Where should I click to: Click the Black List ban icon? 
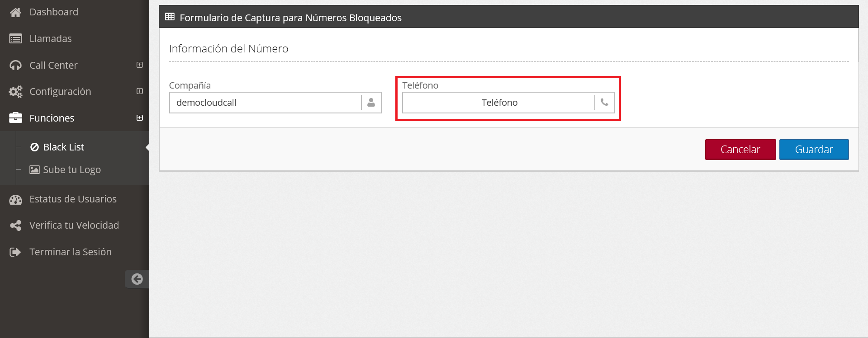[x=34, y=147]
